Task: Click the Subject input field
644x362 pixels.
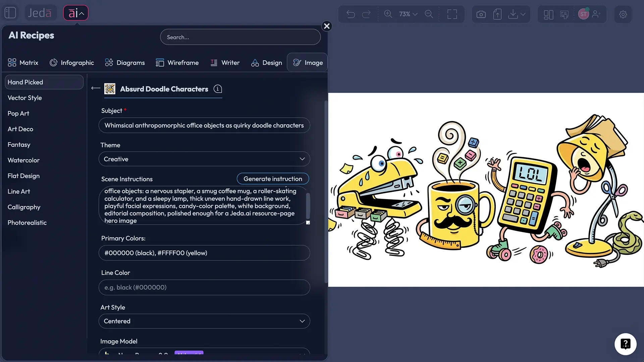Action: tap(204, 125)
